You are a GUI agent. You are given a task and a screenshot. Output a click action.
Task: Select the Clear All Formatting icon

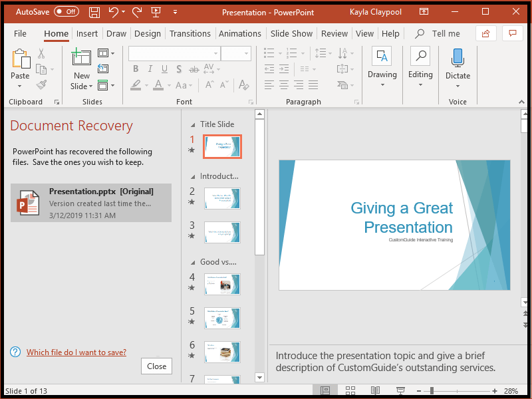pos(243,84)
